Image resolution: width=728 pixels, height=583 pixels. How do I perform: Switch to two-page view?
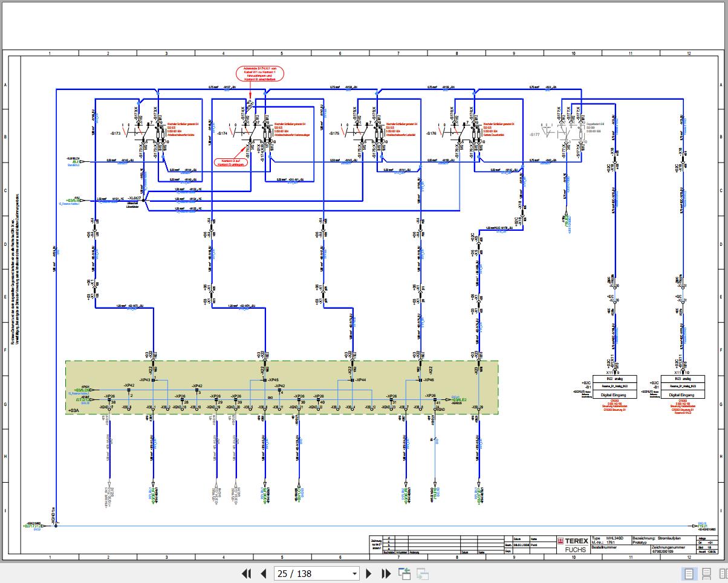(x=723, y=573)
